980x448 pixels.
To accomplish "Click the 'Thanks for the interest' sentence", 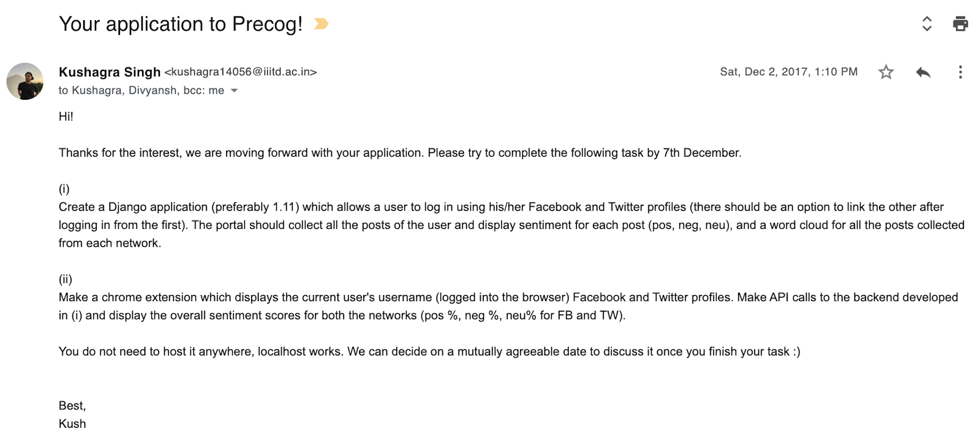I will coord(399,153).
